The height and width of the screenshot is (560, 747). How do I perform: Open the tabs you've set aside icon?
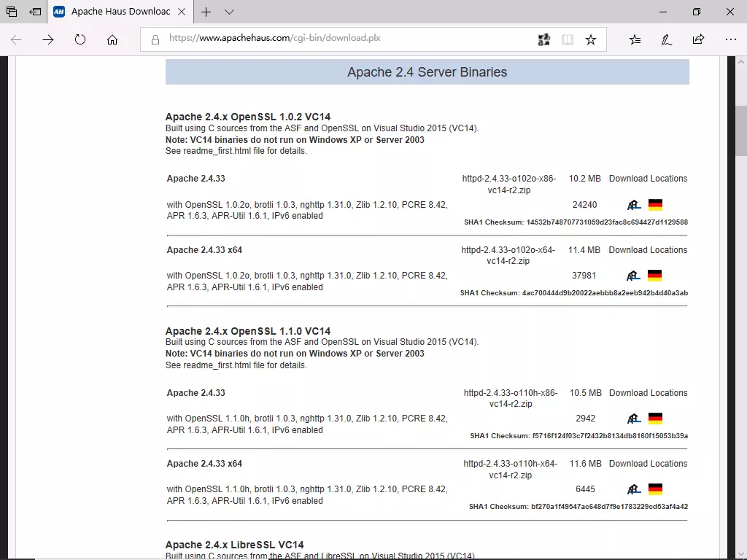coord(12,12)
